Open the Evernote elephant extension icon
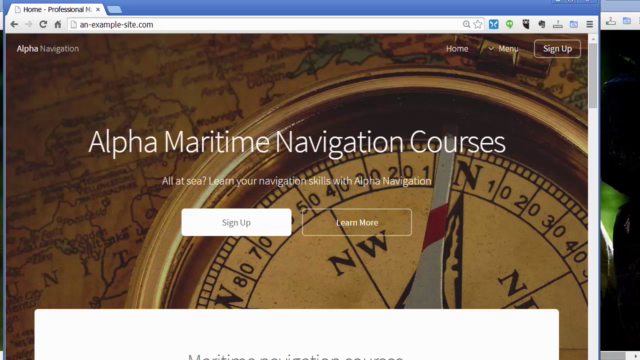The height and width of the screenshot is (360, 640). coord(542,24)
